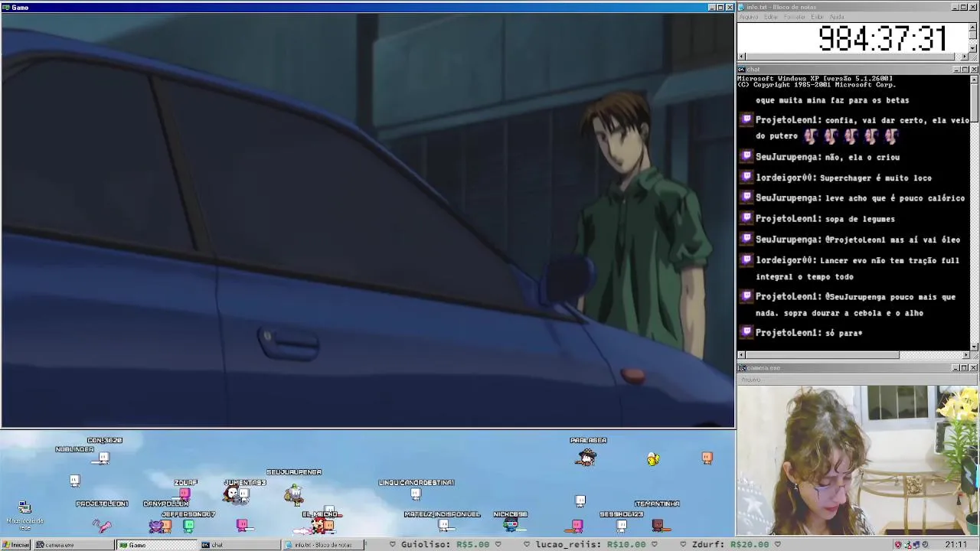
Task: Click chat horizontal scrollbar right arrow
Action: (965, 354)
